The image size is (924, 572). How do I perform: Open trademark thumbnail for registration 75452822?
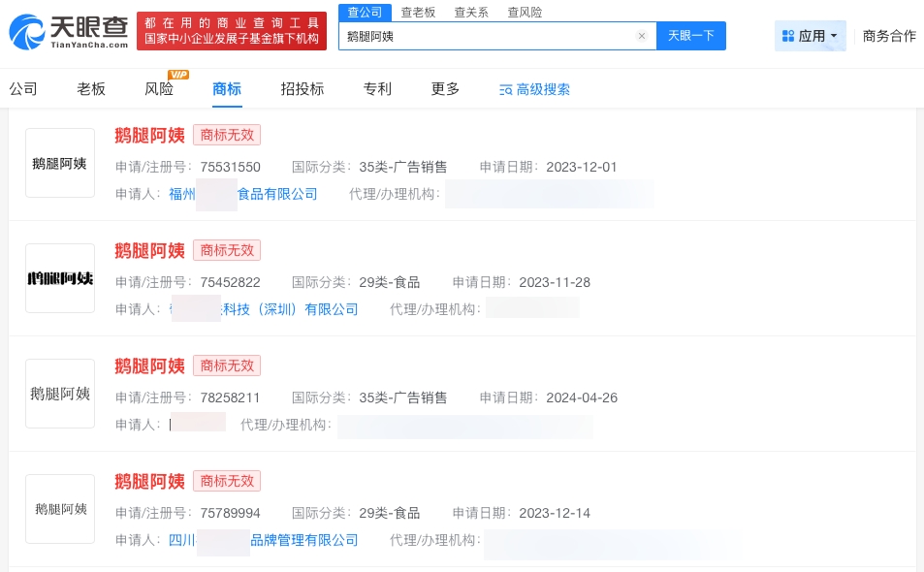60,278
